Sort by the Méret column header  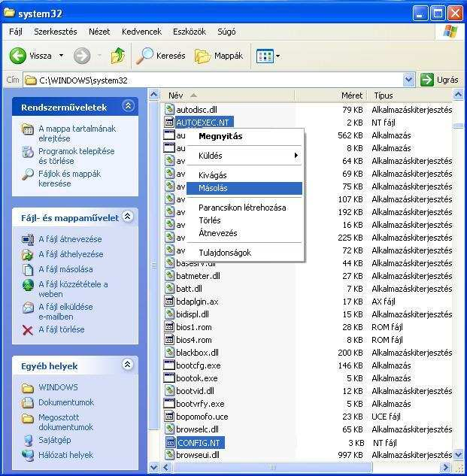pyautogui.click(x=332, y=96)
